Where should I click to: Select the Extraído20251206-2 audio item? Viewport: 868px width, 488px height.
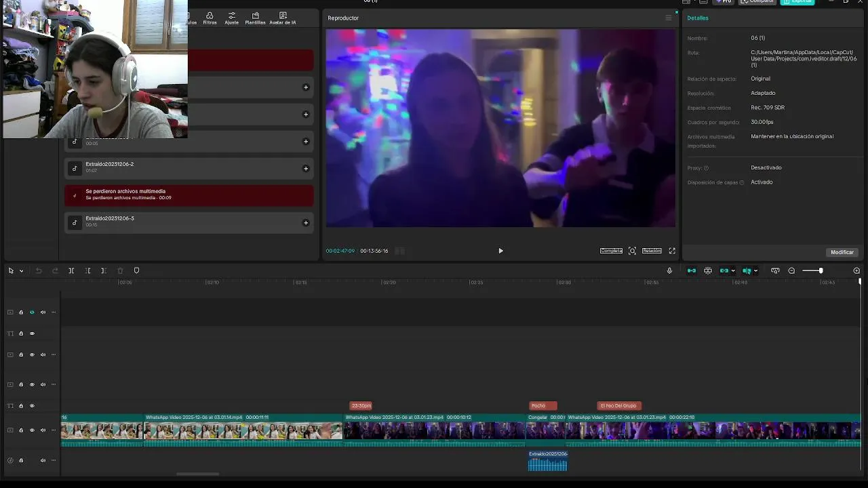point(189,168)
